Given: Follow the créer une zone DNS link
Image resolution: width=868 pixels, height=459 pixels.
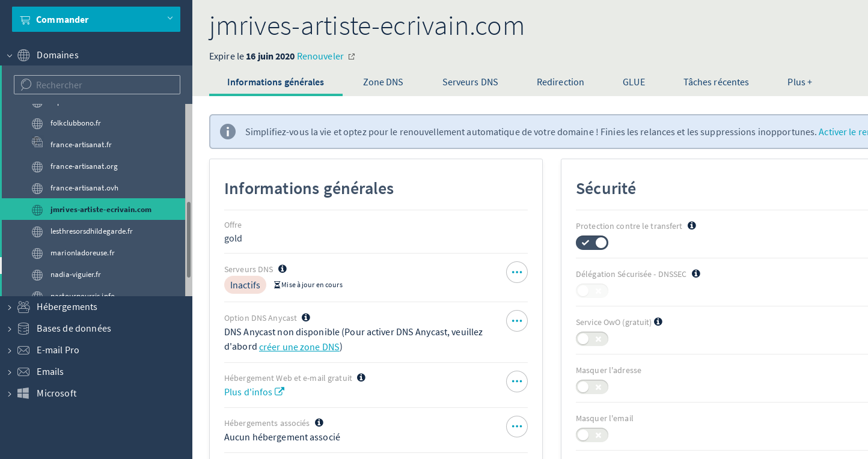Looking at the screenshot, I should coord(299,347).
